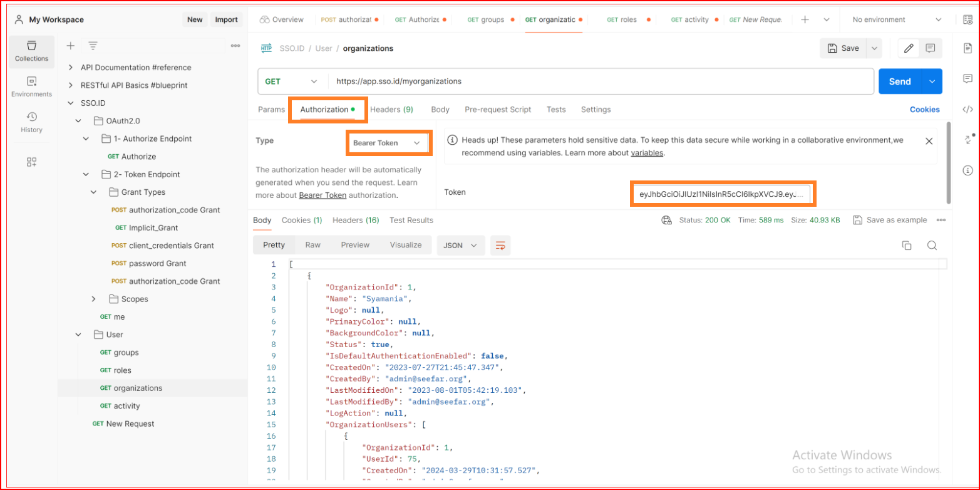The height and width of the screenshot is (490, 980).
Task: Open the No environment dropdown
Action: 897,19
